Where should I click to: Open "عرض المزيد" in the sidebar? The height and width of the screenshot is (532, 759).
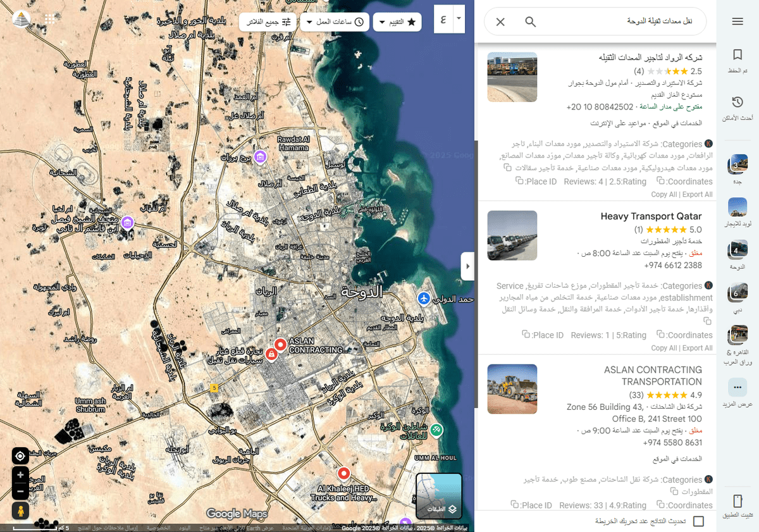[x=737, y=387]
